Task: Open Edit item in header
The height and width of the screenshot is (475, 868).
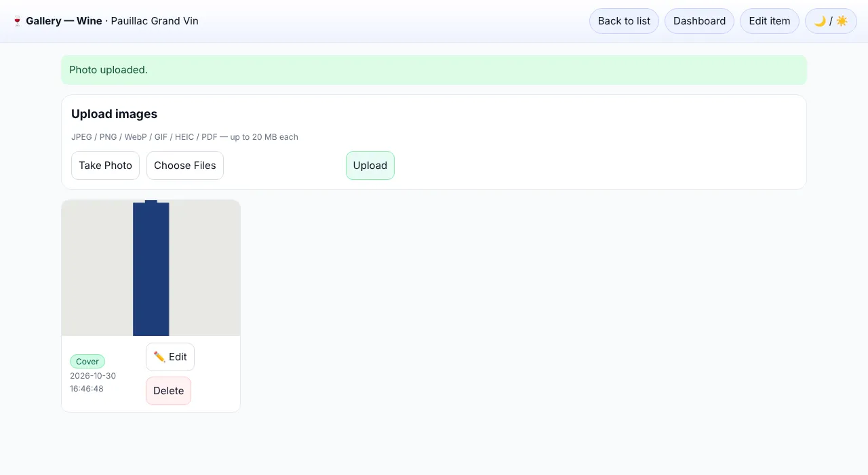Action: pyautogui.click(x=770, y=21)
